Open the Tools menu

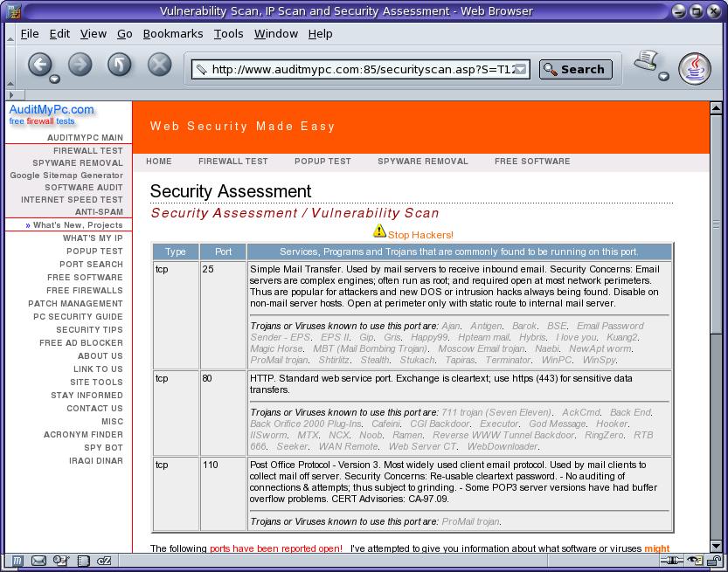click(228, 34)
